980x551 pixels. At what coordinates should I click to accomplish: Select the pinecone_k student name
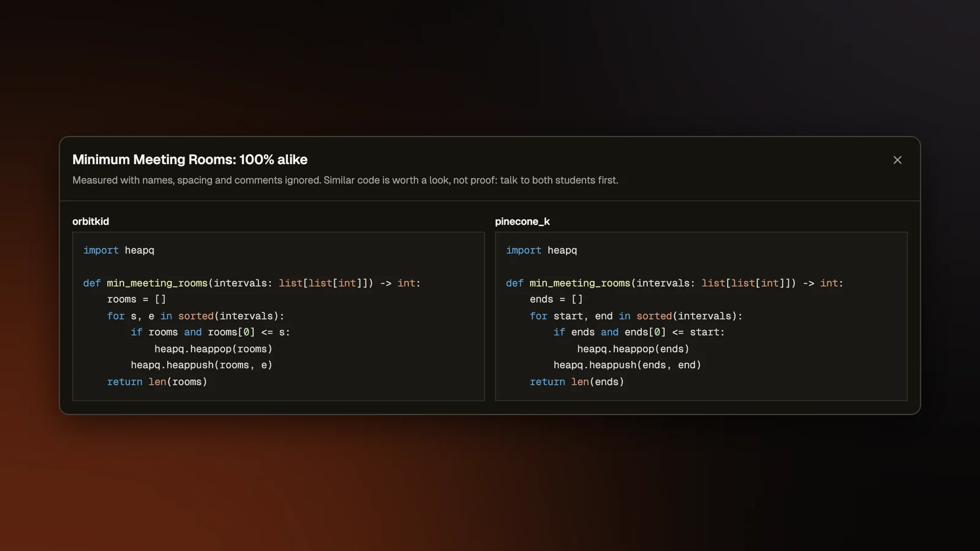[x=522, y=222]
